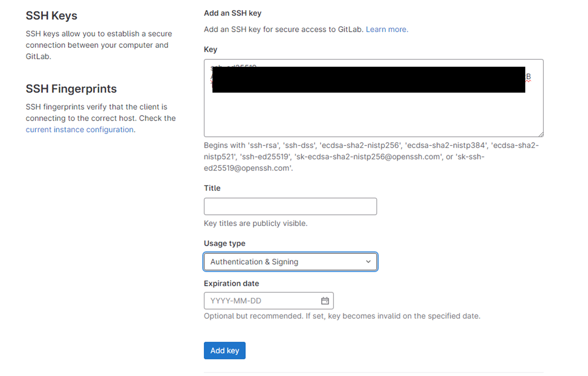Click the 'Key' field label
588x376 pixels.
tap(211, 49)
